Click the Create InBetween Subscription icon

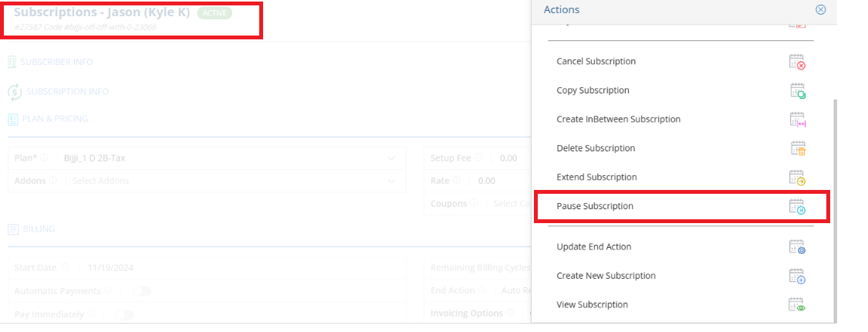click(x=797, y=119)
